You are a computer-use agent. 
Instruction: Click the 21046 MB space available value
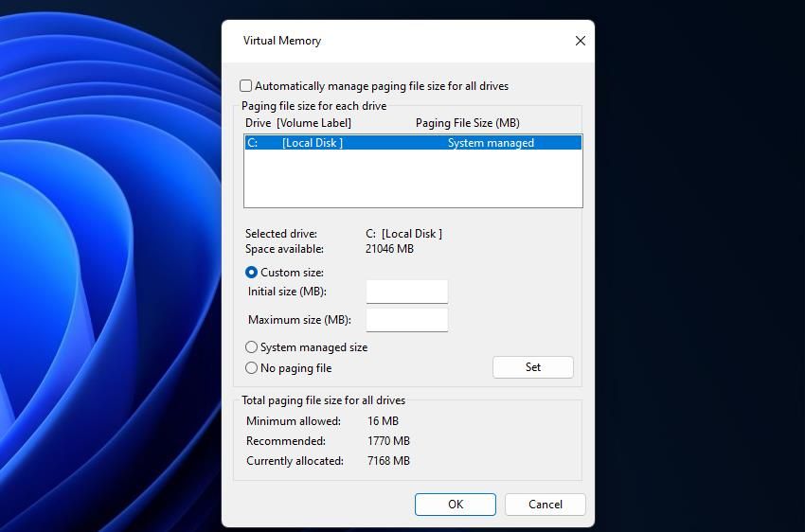(x=389, y=249)
